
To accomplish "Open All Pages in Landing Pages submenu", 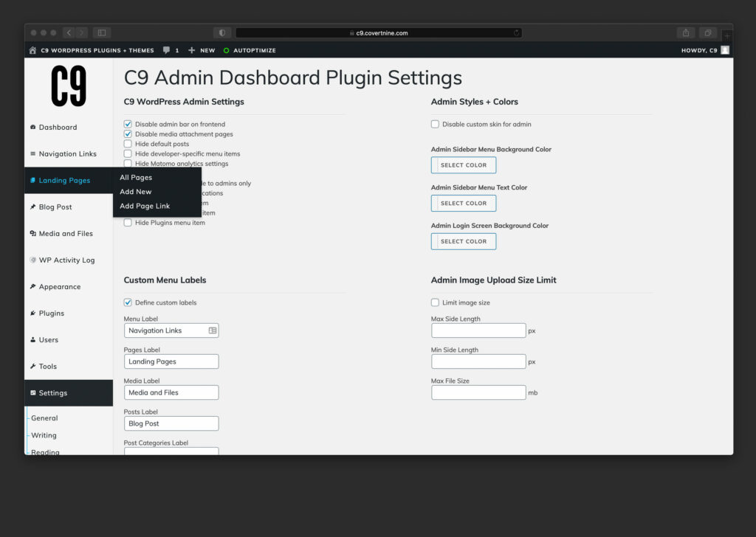I will pyautogui.click(x=136, y=177).
